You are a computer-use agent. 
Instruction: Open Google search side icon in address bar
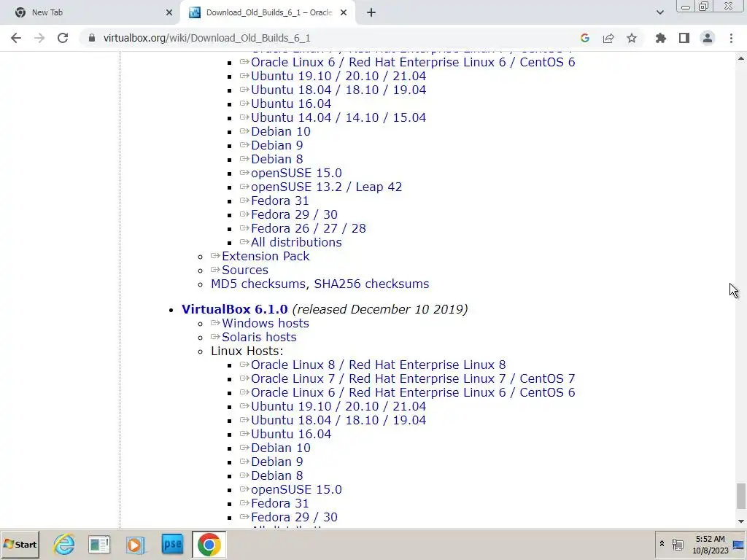tap(585, 38)
